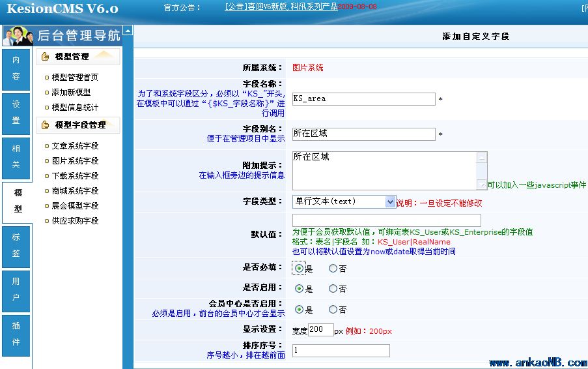Screen dimensions: 588x369
Task: Go to 模型管理首页
Action: point(75,78)
